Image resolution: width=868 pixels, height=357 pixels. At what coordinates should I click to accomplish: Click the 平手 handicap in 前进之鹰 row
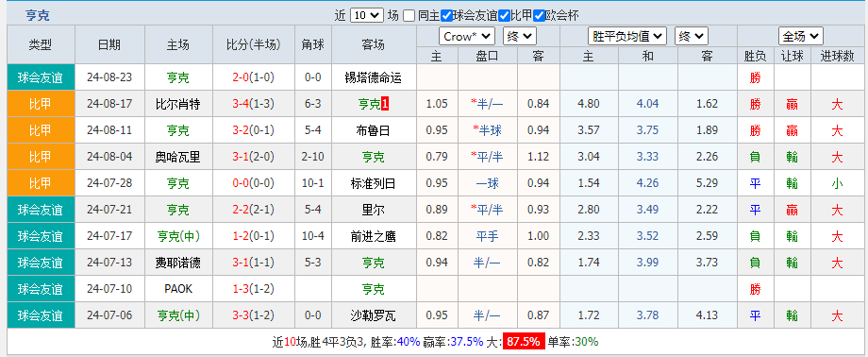point(487,236)
